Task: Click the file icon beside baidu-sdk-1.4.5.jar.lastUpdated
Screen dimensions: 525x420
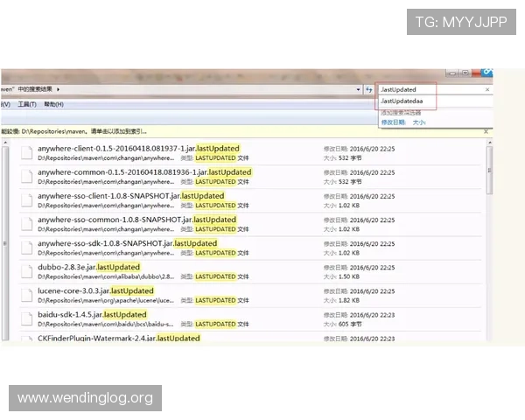Action: point(27,318)
